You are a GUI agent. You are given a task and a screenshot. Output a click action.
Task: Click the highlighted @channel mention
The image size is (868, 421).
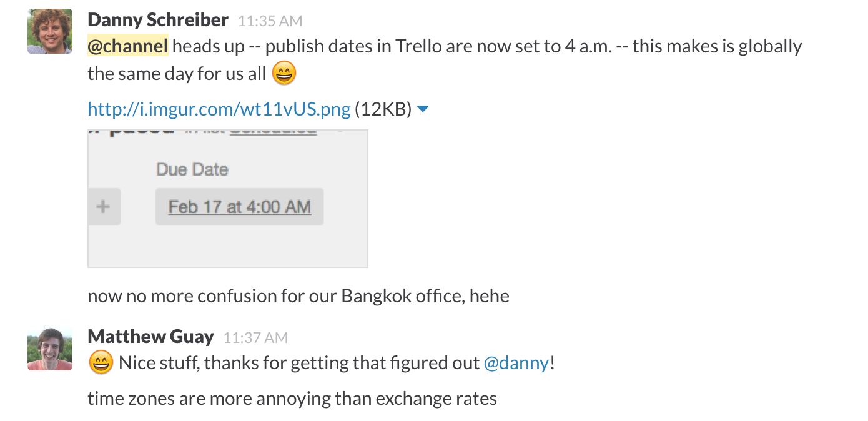[x=127, y=46]
